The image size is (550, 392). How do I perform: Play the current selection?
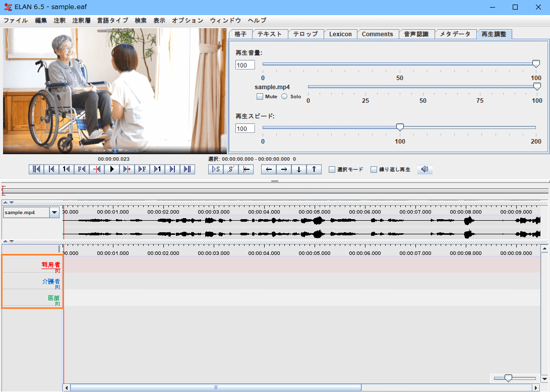pos(216,169)
